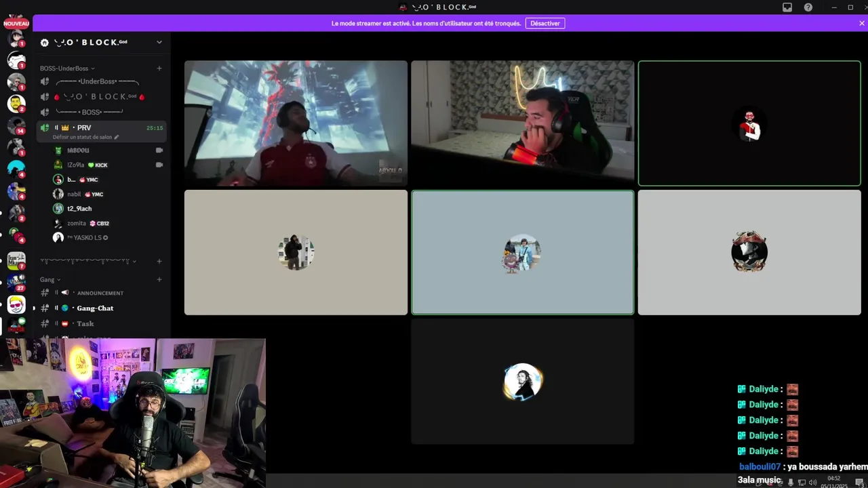This screenshot has width=868, height=488.
Task: Click the speaker icon on UnderBoss channel
Action: 45,81
